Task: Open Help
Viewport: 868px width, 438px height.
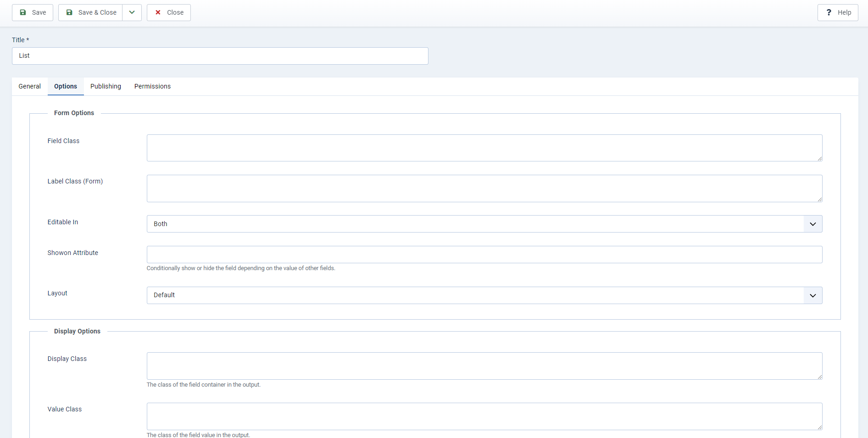Action: tap(838, 12)
